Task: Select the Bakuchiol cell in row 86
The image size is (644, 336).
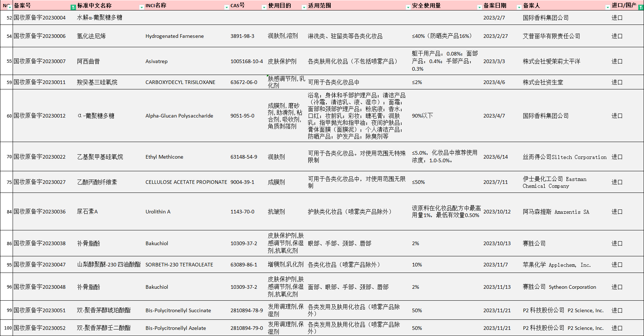Action: (157, 243)
